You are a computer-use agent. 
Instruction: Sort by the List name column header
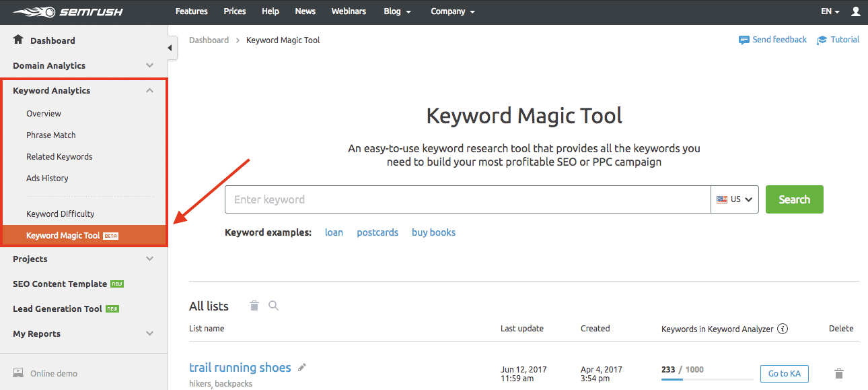click(207, 329)
